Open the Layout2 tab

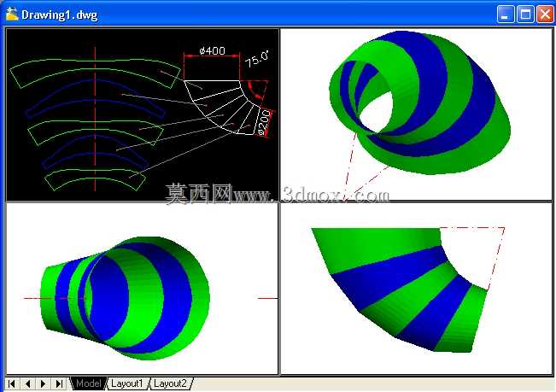pyautogui.click(x=171, y=383)
